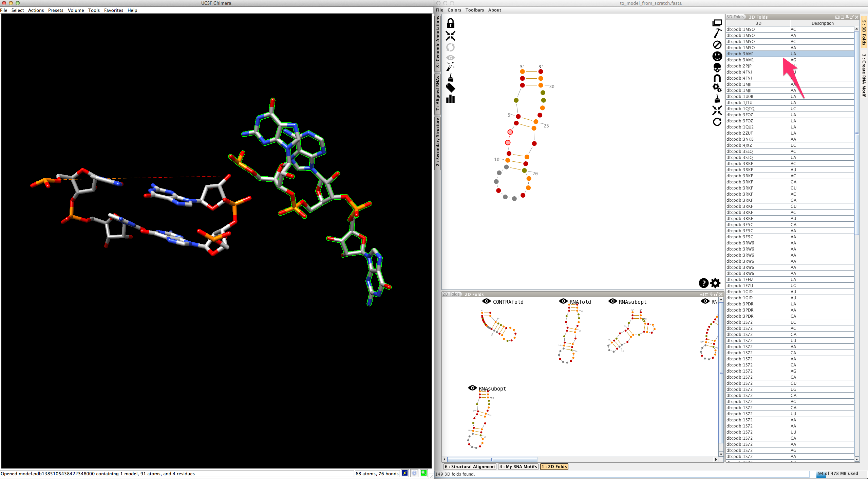
Task: Click the paintbrush icon below the gears
Action: pos(717,98)
